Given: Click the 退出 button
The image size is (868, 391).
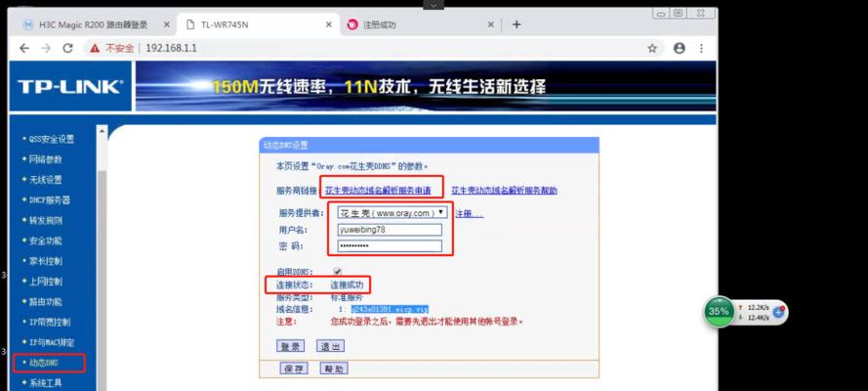Looking at the screenshot, I should coord(330,347).
